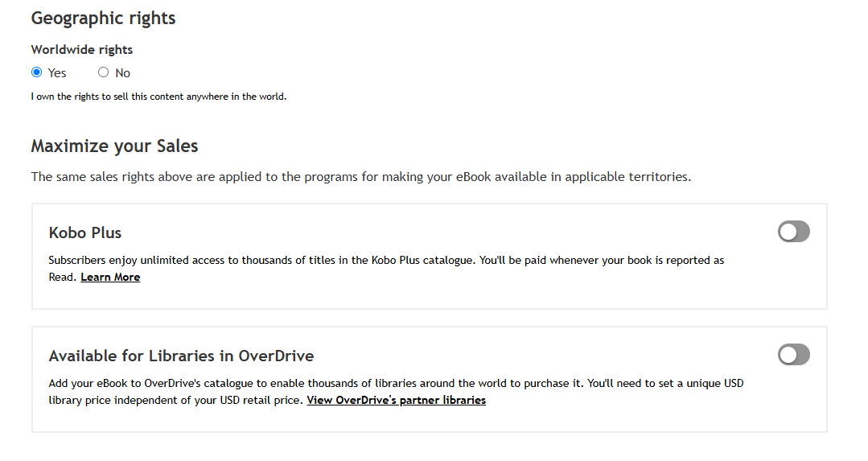The width and height of the screenshot is (868, 461).
Task: Click the Available for Libraries in OverDrive title
Action: pyautogui.click(x=181, y=356)
